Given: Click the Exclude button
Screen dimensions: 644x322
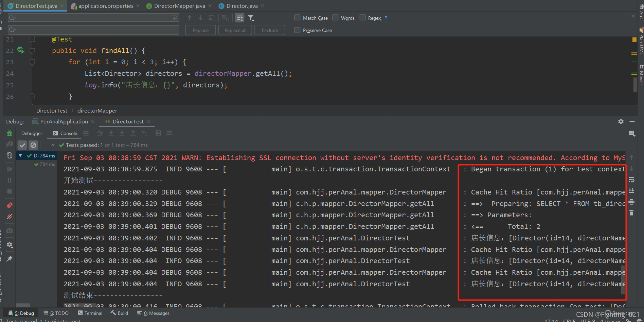Looking at the screenshot, I should (x=270, y=30).
